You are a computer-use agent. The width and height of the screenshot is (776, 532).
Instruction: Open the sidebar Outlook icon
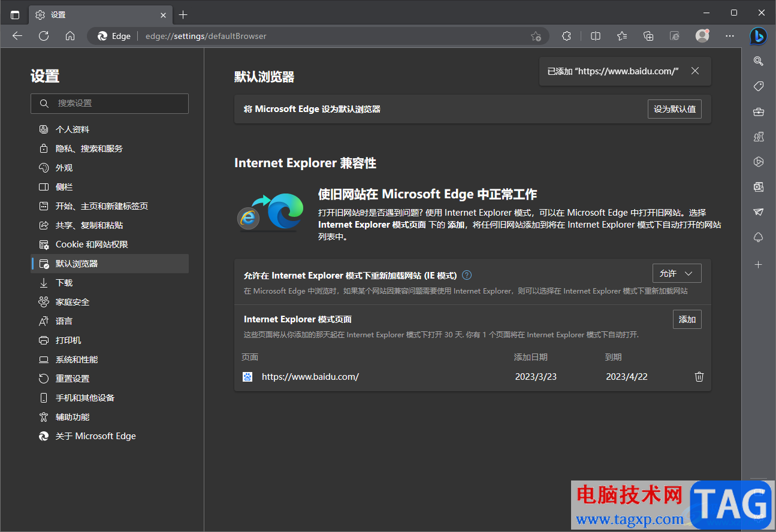click(759, 187)
